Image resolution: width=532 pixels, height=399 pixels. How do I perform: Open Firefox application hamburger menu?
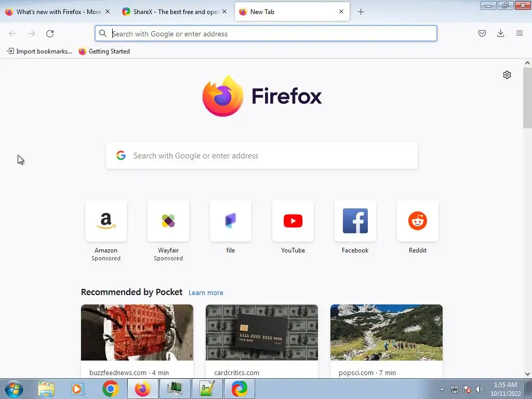[520, 33]
